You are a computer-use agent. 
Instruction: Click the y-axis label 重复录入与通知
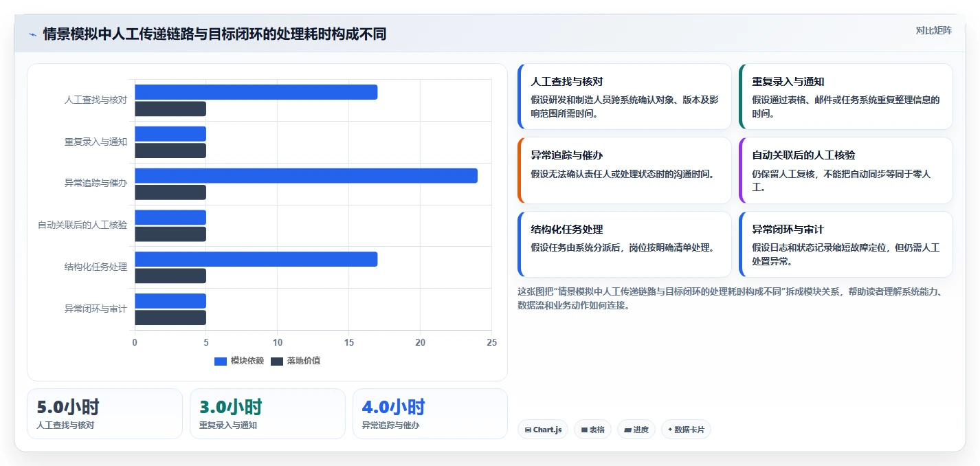tap(96, 142)
